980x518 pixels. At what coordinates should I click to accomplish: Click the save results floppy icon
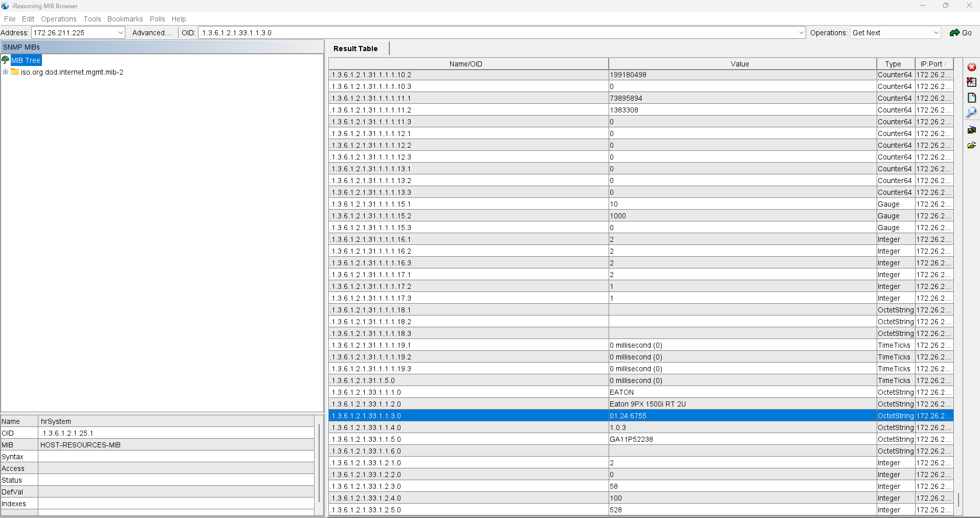(971, 130)
